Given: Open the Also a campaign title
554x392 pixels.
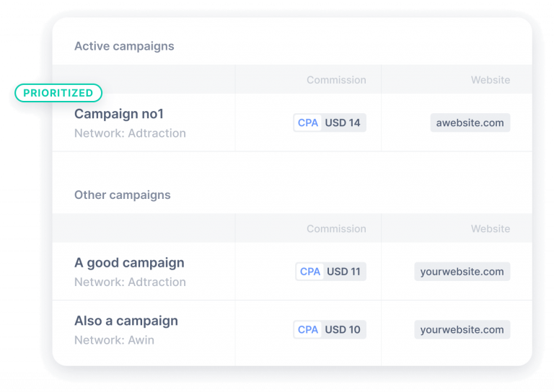Looking at the screenshot, I should pyautogui.click(x=126, y=321).
